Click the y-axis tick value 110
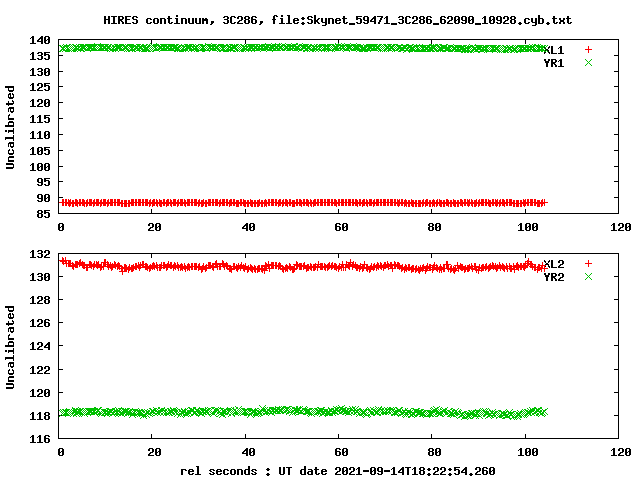This screenshot has height=480, width=640. 40,135
